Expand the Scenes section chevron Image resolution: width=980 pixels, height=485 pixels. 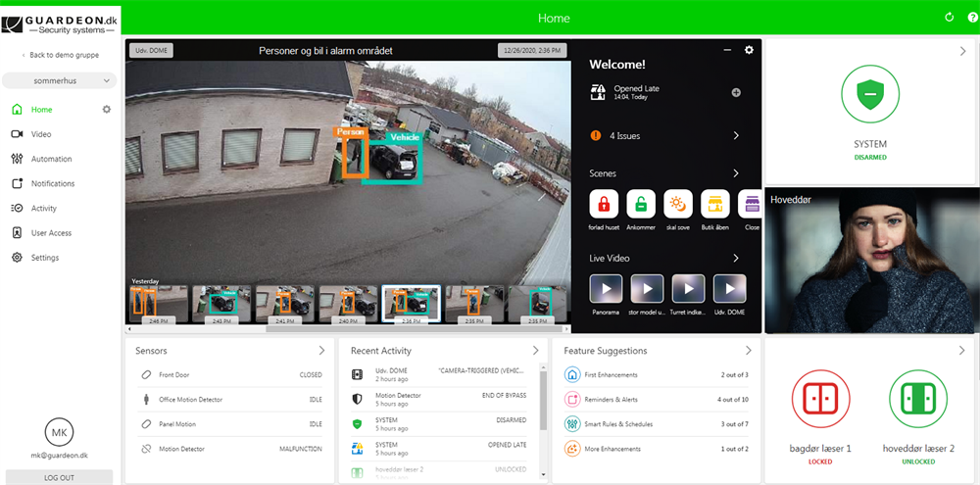(x=736, y=173)
